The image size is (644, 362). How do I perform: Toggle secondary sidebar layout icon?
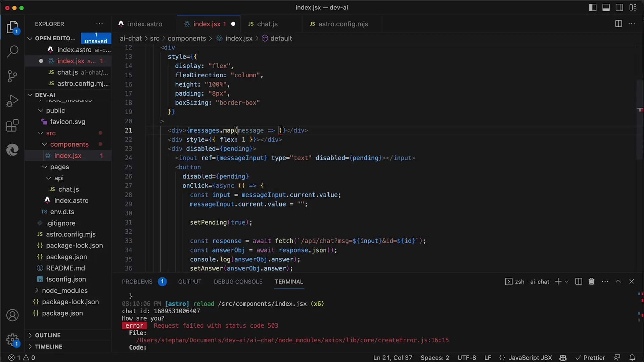tap(619, 7)
